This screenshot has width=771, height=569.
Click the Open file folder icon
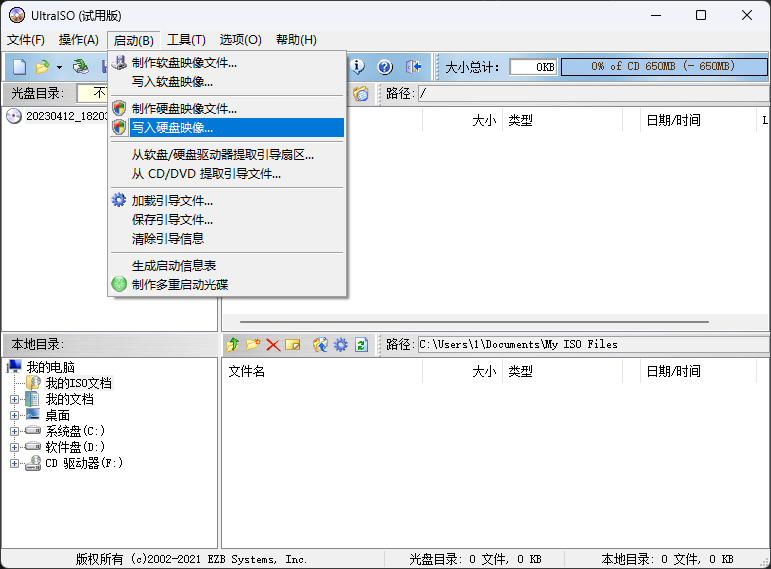[42, 66]
